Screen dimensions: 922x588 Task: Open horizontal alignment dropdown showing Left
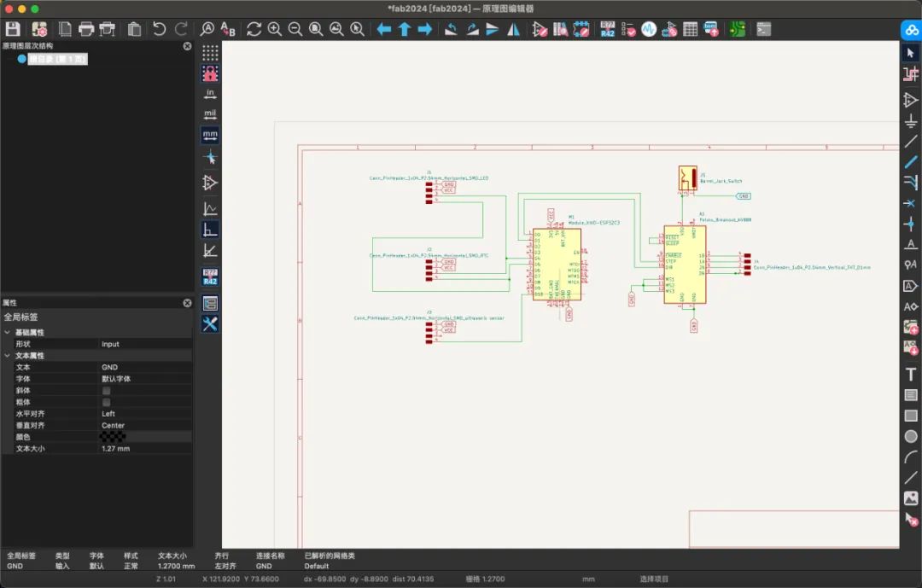click(144, 414)
